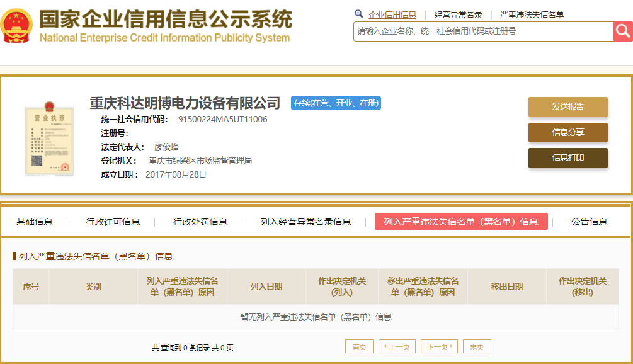Open the 行政许可信息 tab
633x364 pixels.
(113, 222)
